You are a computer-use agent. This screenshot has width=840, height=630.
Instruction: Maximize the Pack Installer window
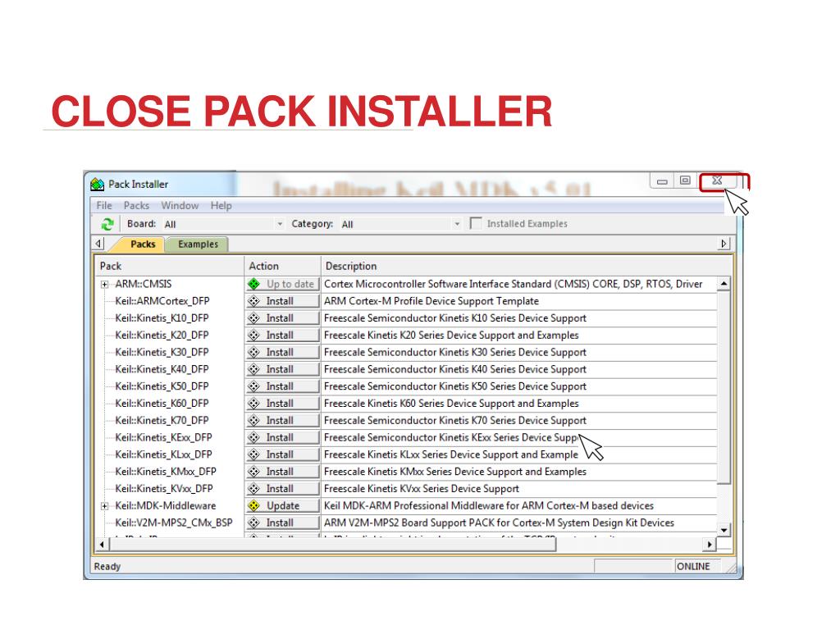click(685, 180)
